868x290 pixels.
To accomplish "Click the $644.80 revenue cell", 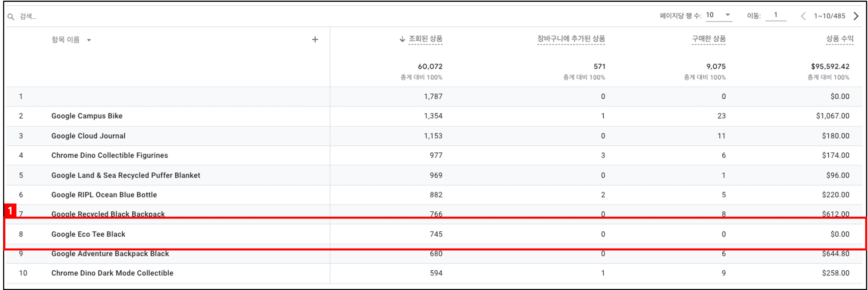I will [836, 253].
